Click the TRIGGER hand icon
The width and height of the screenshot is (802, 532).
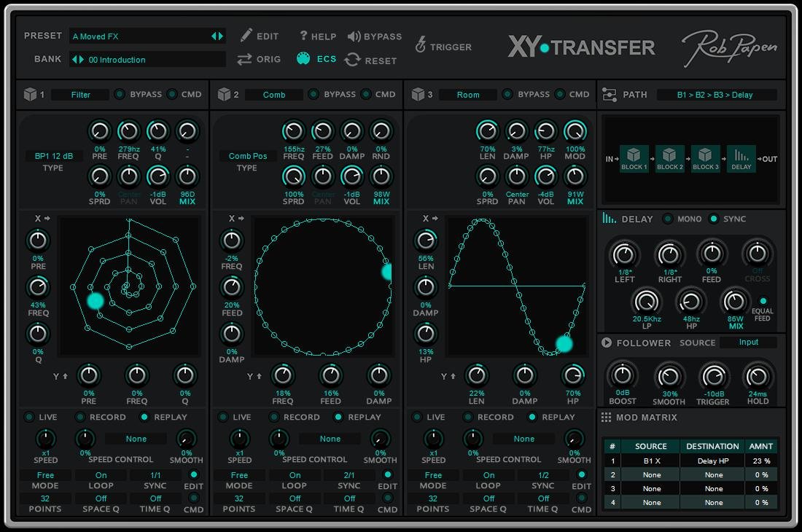click(x=421, y=45)
